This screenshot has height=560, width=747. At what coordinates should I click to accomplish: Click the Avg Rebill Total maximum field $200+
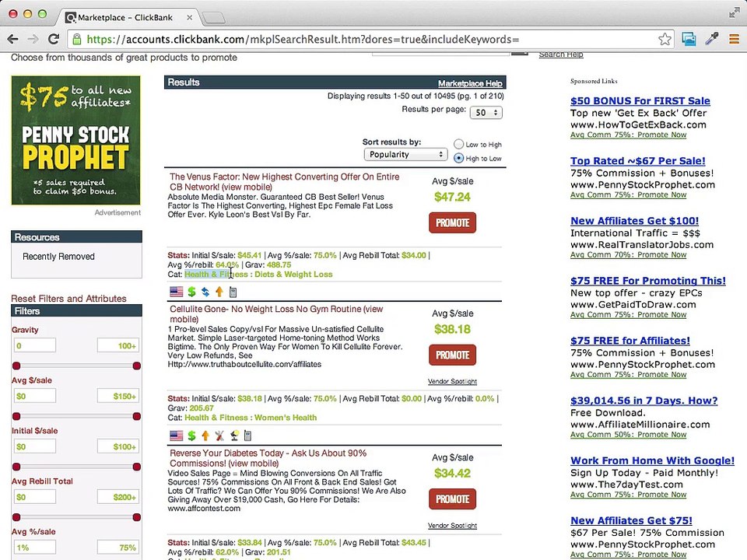(x=118, y=497)
